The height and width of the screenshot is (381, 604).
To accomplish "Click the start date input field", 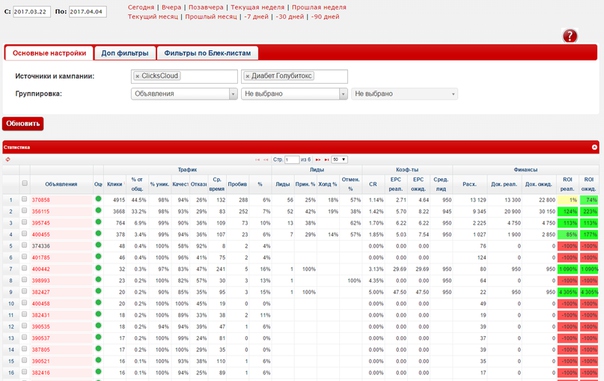I will 32,12.
